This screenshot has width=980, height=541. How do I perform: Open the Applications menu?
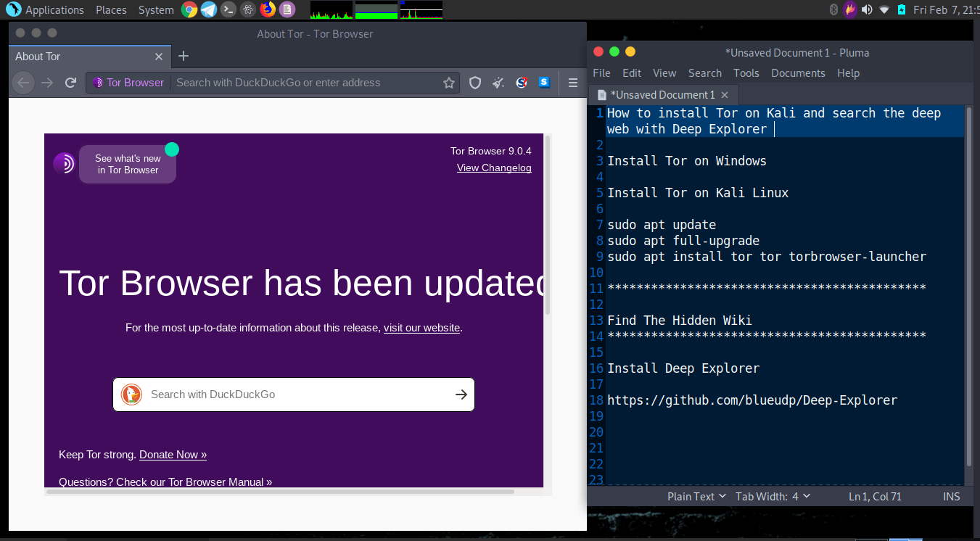55,10
